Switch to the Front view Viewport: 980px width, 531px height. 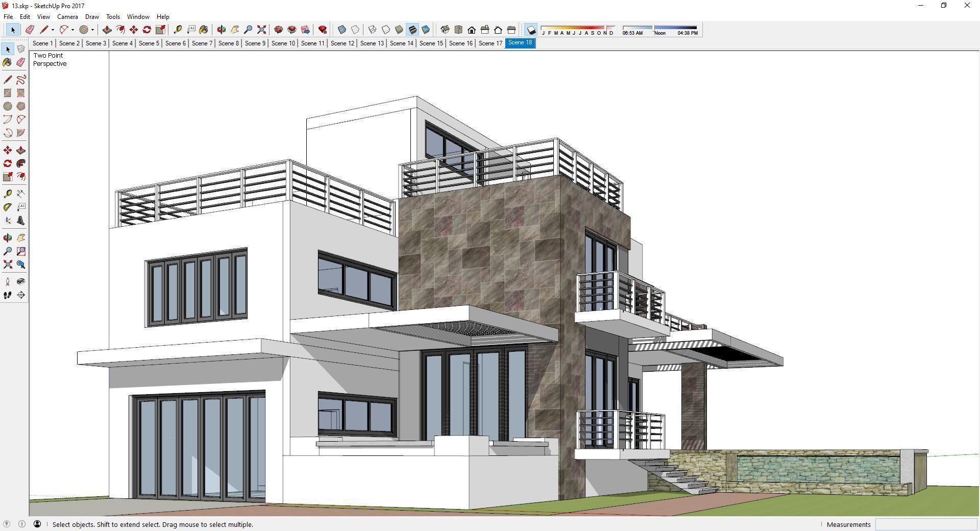(472, 30)
